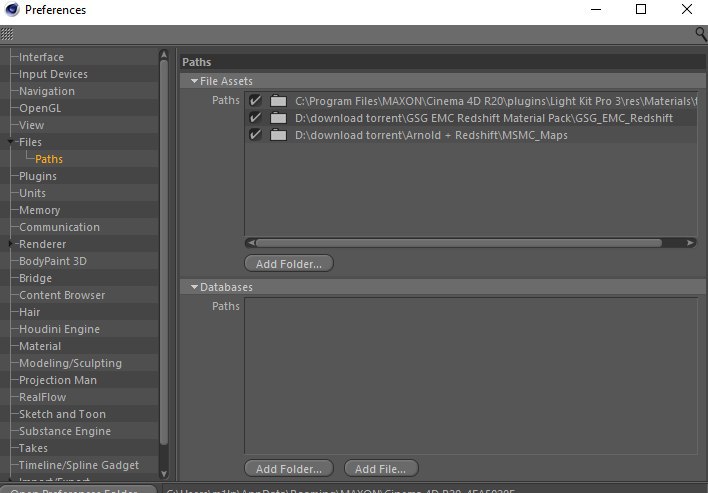Click Add Folder under File Assets

289,264
